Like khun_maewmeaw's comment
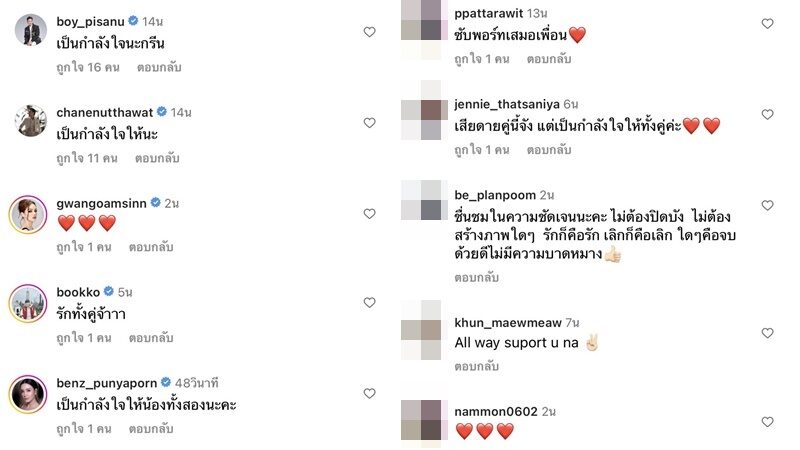 point(767,333)
